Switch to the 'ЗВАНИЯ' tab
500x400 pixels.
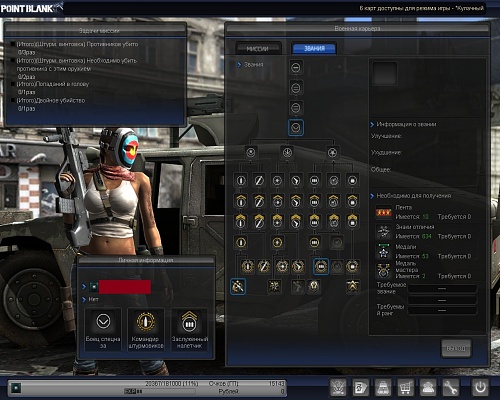coord(314,48)
